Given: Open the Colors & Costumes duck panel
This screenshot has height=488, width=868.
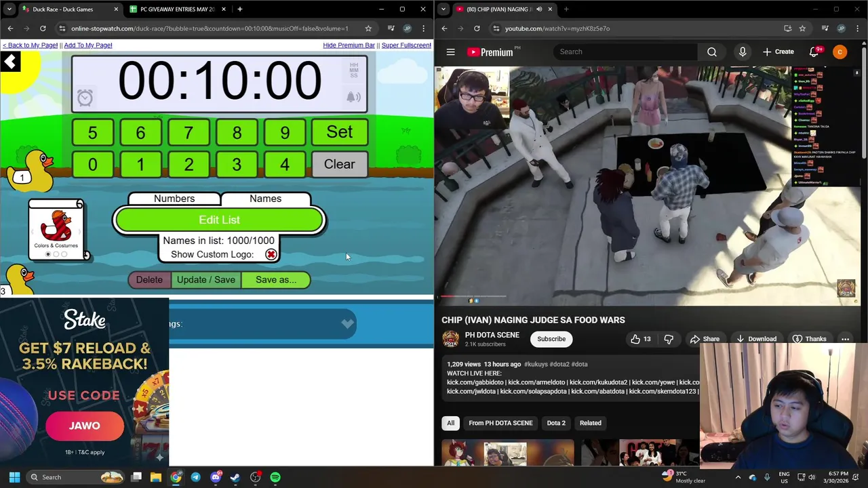Looking at the screenshot, I should point(56,230).
